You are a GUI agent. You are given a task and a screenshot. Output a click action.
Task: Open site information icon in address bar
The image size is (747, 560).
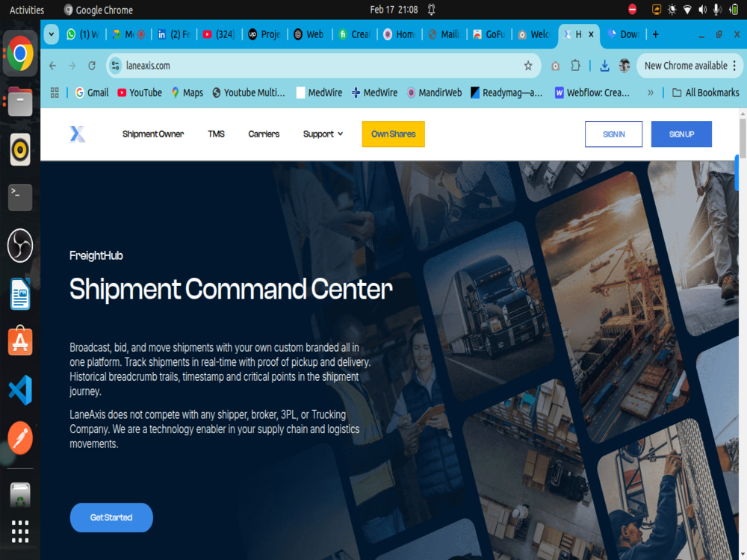[115, 66]
